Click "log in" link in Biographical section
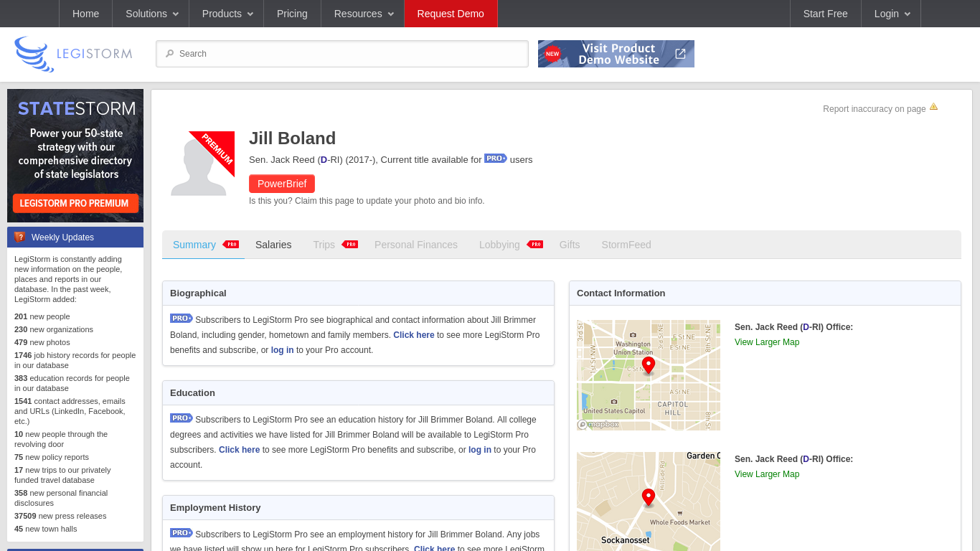The width and height of the screenshot is (980, 551). [x=283, y=350]
